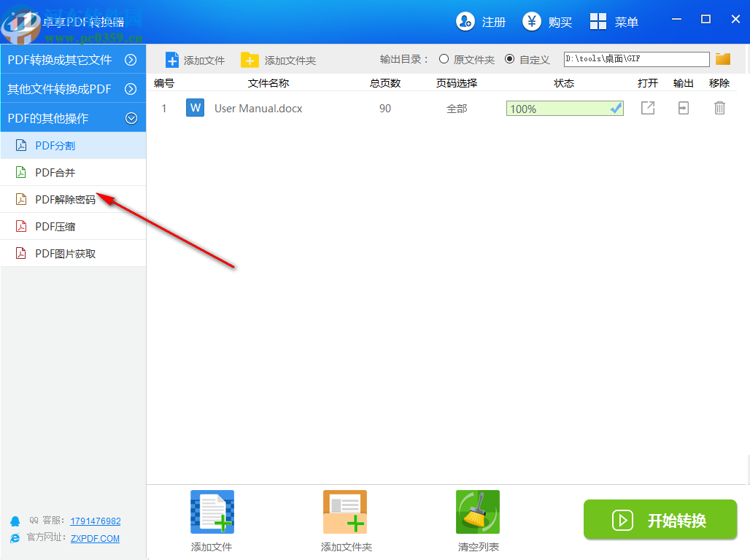Remove User Manual.docx with the trash icon
This screenshot has height=560, width=750.
pos(719,108)
